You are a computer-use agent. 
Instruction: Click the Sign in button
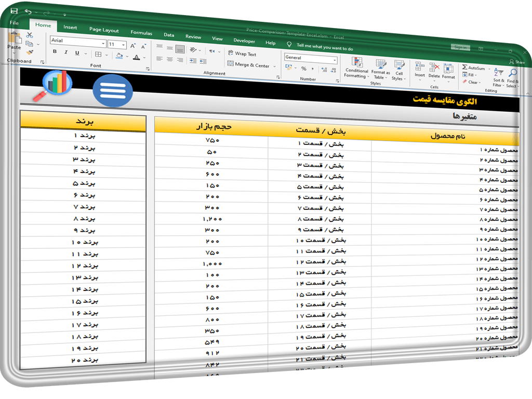[x=460, y=47]
